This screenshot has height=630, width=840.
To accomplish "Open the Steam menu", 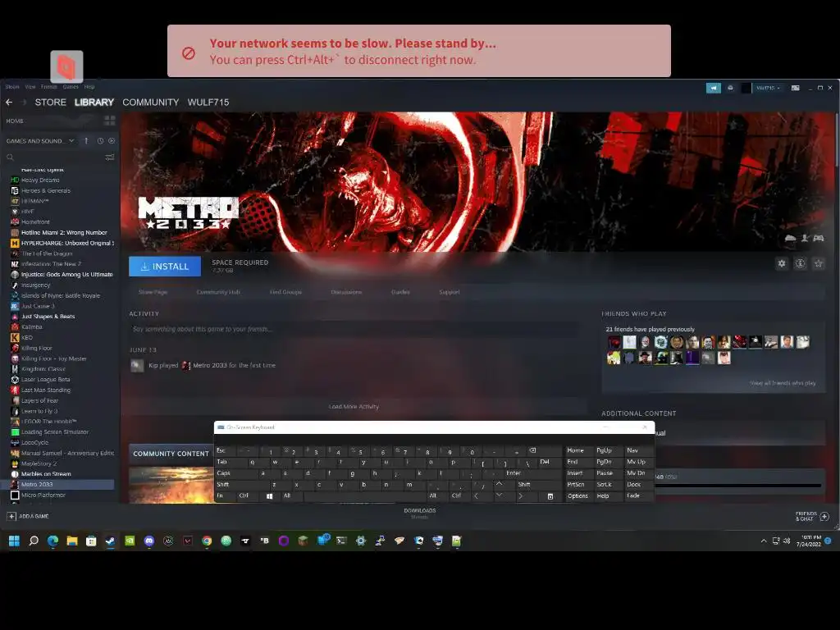I will pos(12,87).
